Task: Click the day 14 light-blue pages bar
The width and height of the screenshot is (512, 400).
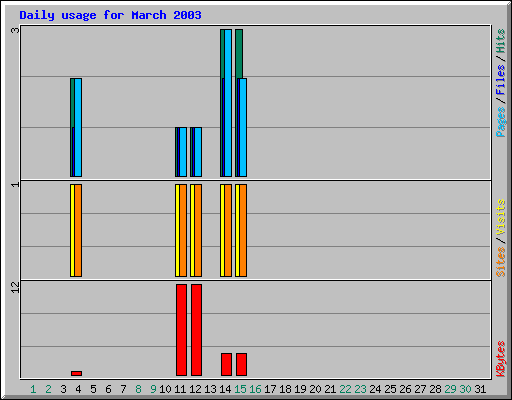Action: coord(228,103)
